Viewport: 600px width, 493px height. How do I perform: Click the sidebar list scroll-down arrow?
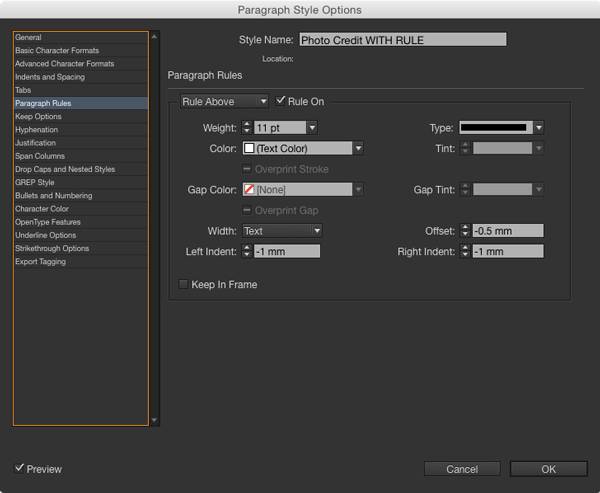[x=154, y=420]
